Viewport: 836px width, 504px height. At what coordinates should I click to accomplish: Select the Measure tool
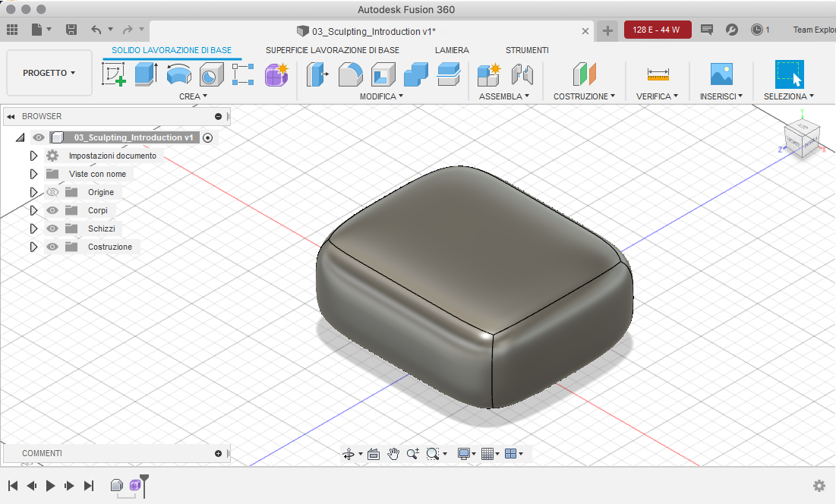658,74
